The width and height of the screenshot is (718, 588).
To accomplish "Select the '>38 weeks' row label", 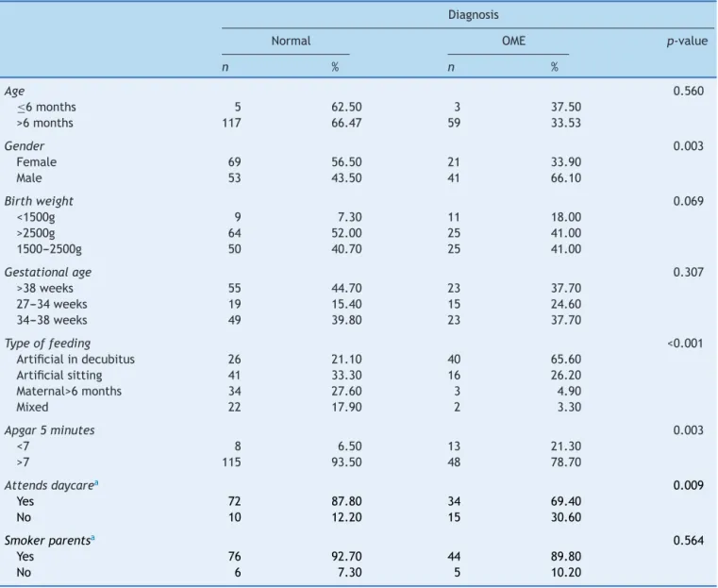I will coord(45,288).
